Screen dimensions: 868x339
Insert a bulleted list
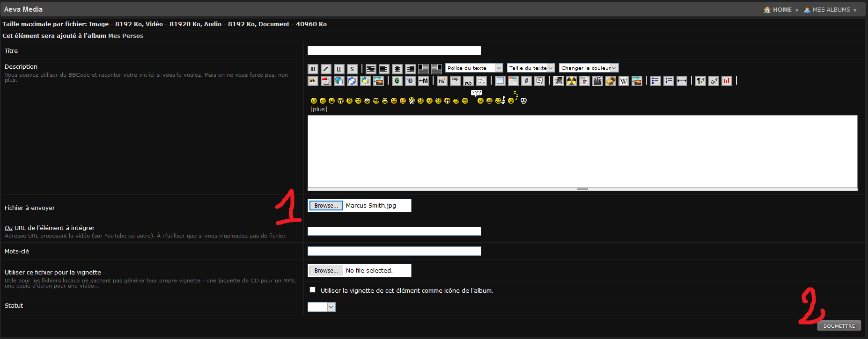click(x=655, y=81)
